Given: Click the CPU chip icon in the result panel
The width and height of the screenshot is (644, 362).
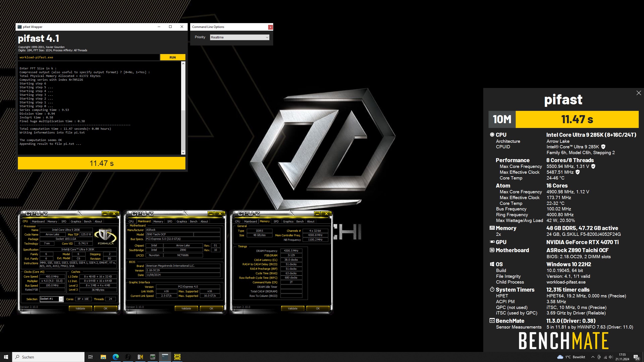Looking at the screenshot, I should (492, 135).
